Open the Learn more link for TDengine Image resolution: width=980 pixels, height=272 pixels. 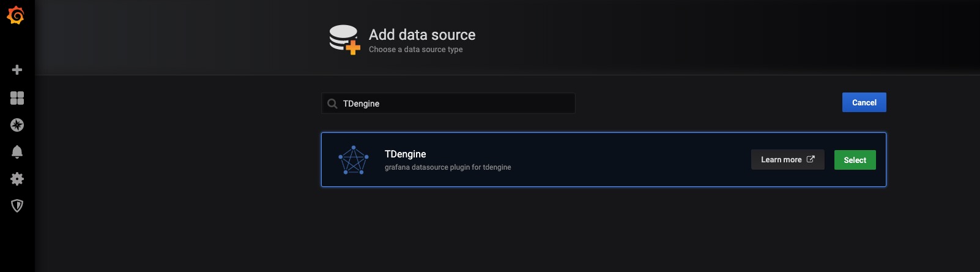(781, 160)
